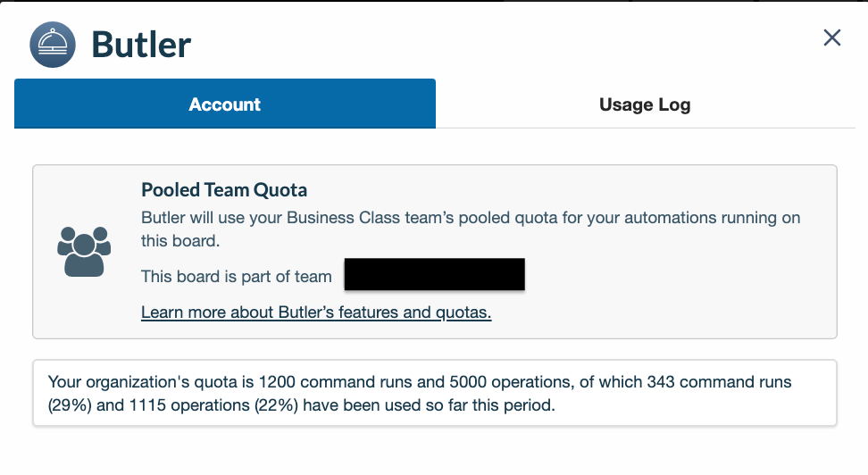The width and height of the screenshot is (868, 475).
Task: Click the Butler title text
Action: point(141,45)
